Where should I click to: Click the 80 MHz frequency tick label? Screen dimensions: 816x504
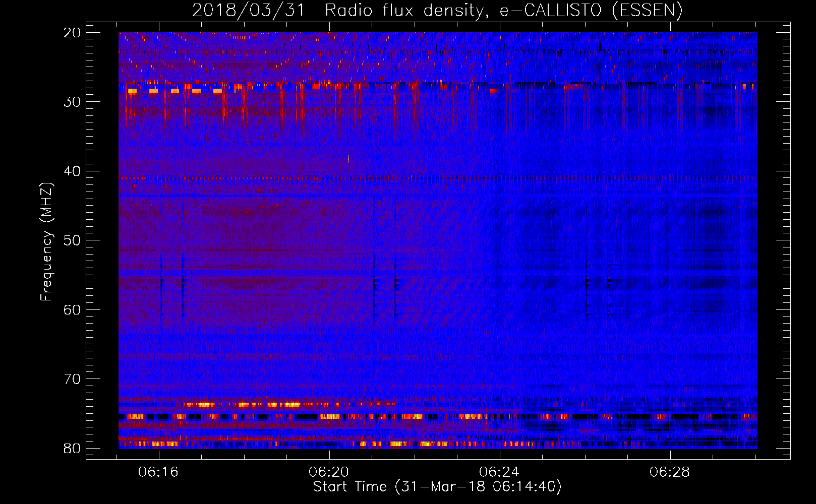coord(73,448)
